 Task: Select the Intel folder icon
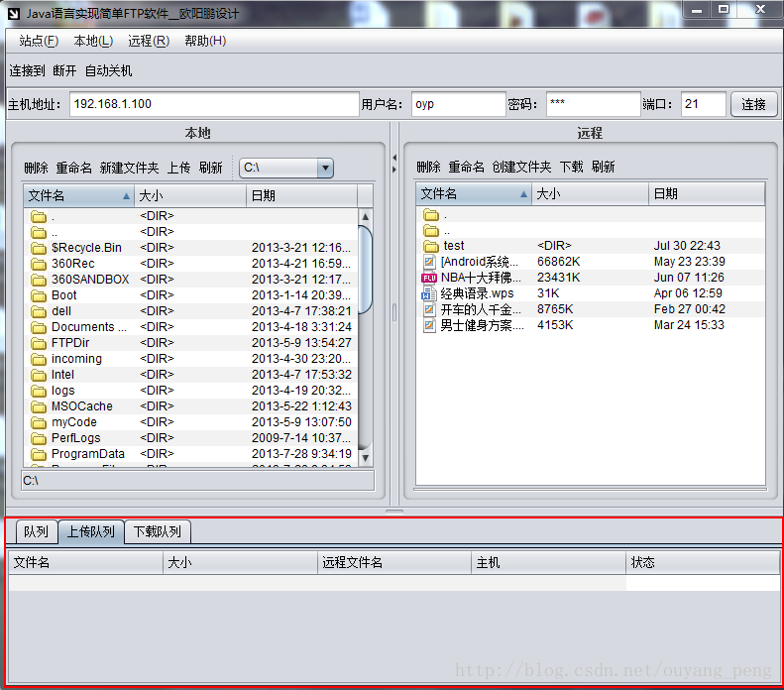38,375
